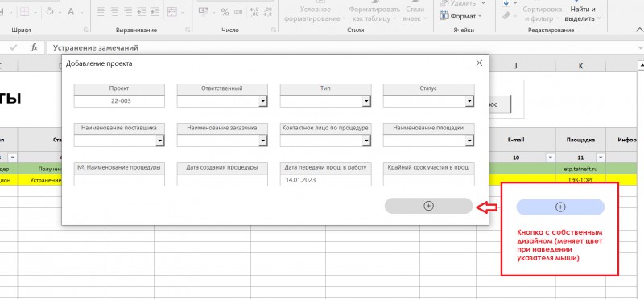
Task: Click the vertical scrollbar up arrow
Action: click(x=640, y=65)
